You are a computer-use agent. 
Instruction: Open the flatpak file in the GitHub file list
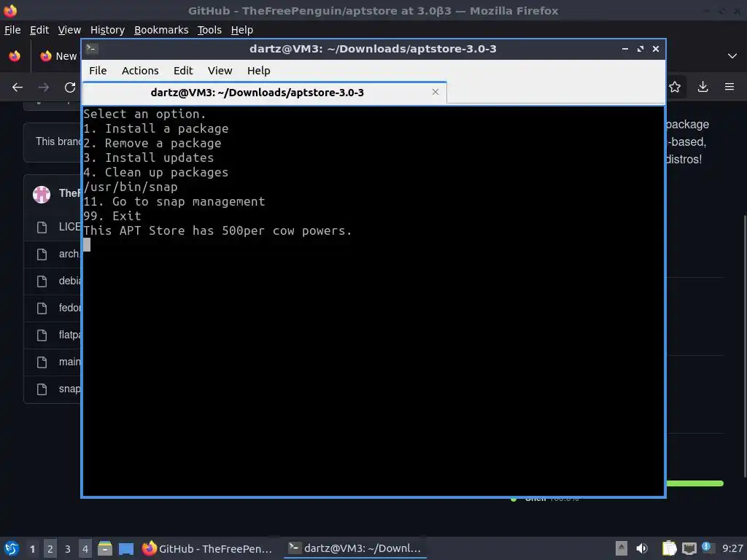pyautogui.click(x=69, y=335)
